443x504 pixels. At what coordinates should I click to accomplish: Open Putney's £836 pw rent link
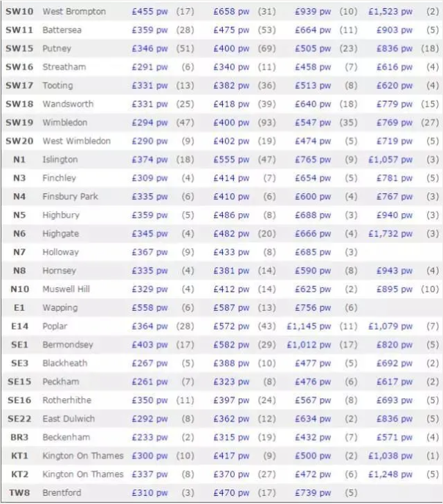[x=394, y=48]
